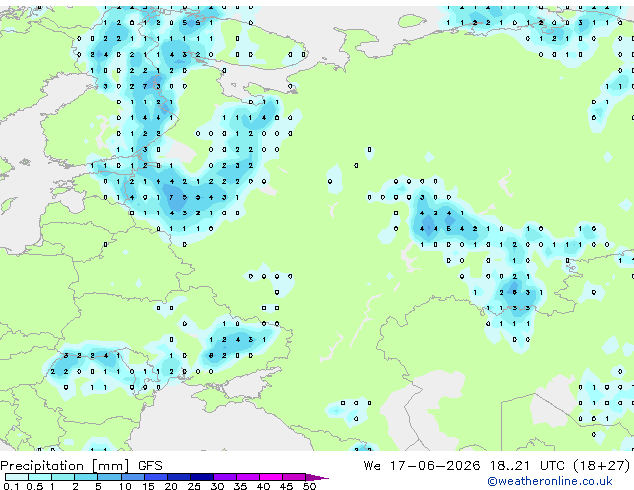Click the '18..21 UTC' time range text
This screenshot has width=634, height=490.
click(x=526, y=466)
